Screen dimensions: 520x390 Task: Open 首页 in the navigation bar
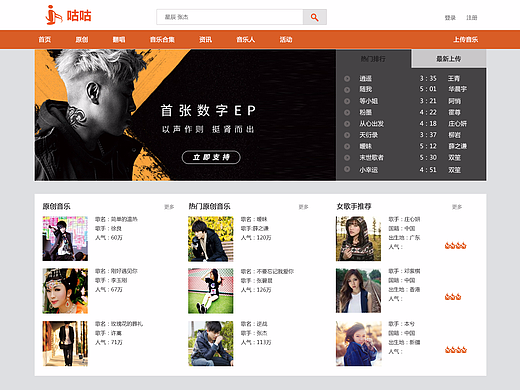click(x=45, y=40)
